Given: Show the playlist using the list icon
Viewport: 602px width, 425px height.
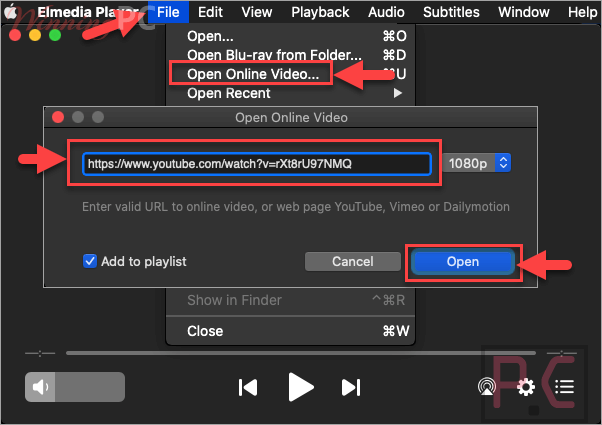Looking at the screenshot, I should tap(564, 387).
